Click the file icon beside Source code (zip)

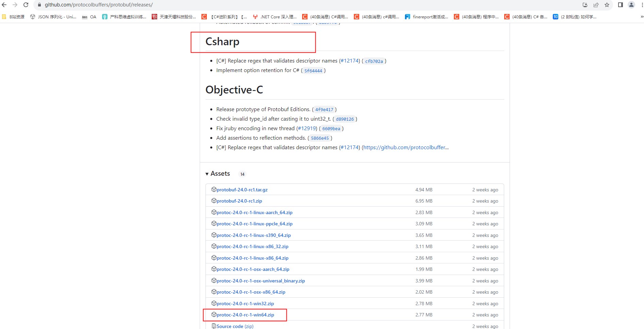tap(214, 326)
